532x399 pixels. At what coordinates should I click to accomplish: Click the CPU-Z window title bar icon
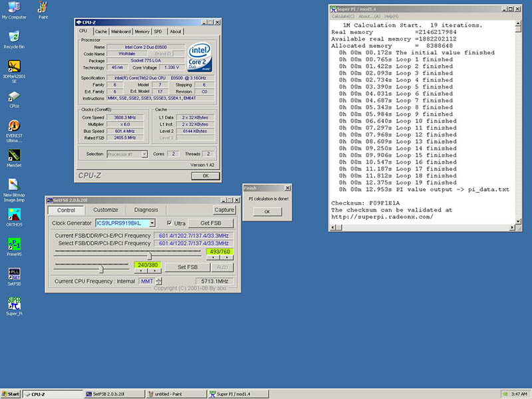(78, 23)
